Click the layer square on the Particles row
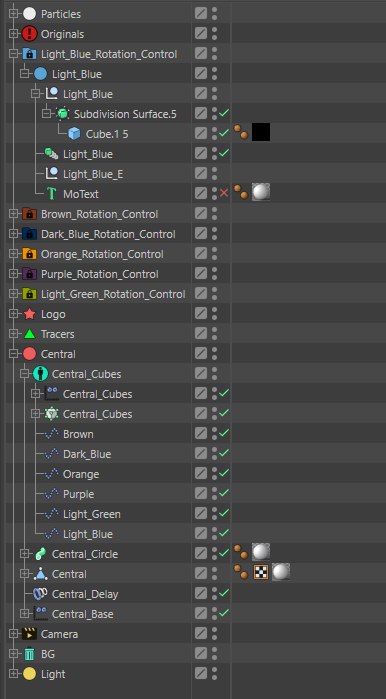The width and height of the screenshot is (386, 699). 201,13
